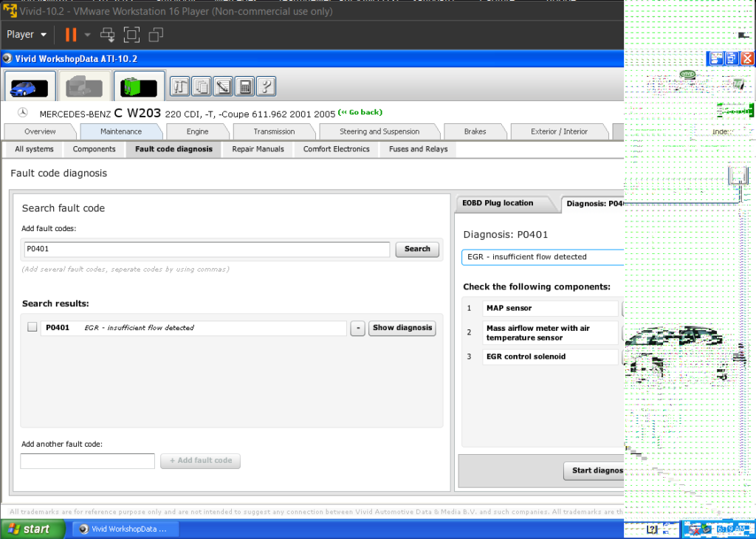Pause the virtual machine in VMware toolbar
756x539 pixels.
(x=71, y=35)
